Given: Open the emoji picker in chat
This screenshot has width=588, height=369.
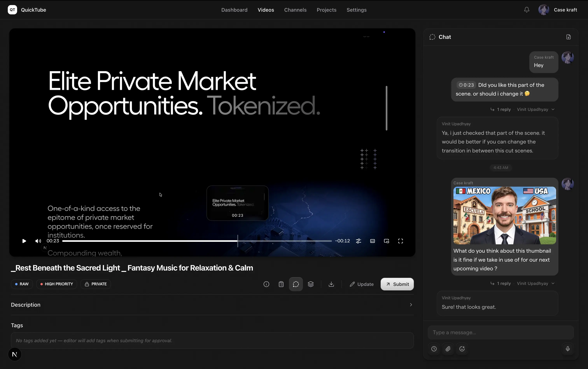Looking at the screenshot, I should (462, 349).
